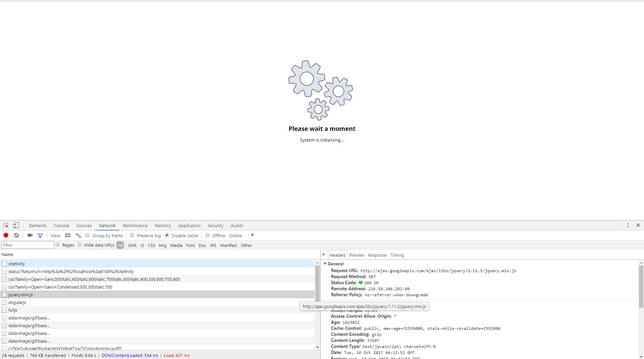Click the file icon next to angularjs
The width and height of the screenshot is (644, 359).
point(4,302)
